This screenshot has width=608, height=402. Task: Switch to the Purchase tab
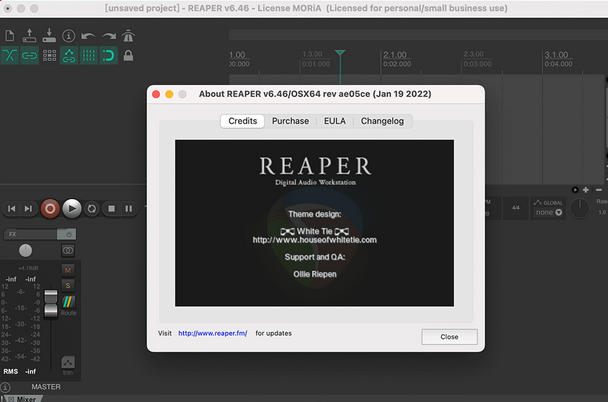290,121
